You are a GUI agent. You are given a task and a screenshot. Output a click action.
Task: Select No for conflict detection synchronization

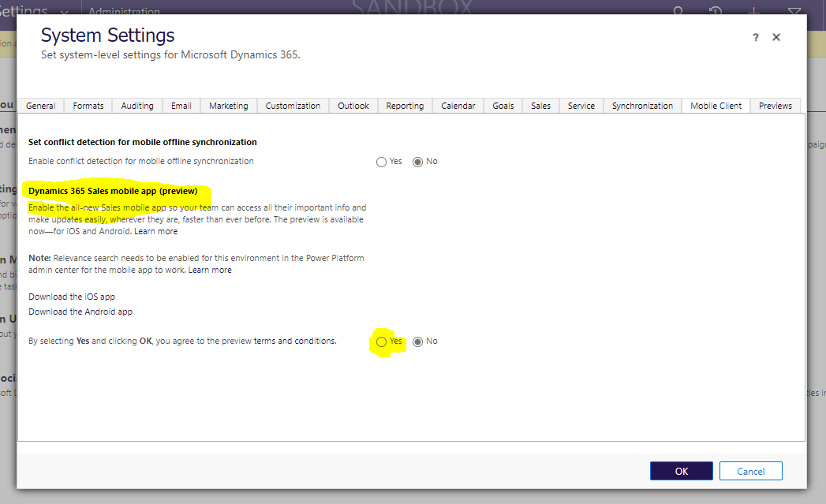pyautogui.click(x=418, y=162)
